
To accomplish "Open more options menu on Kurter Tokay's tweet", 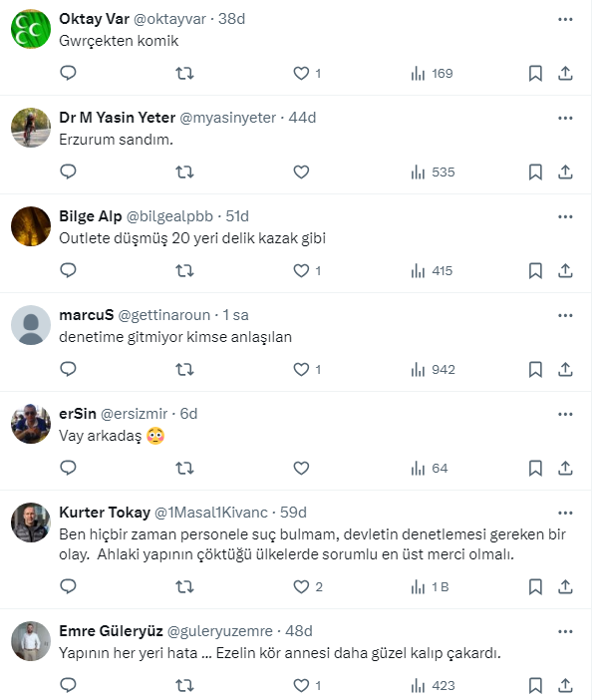I will tap(565, 512).
